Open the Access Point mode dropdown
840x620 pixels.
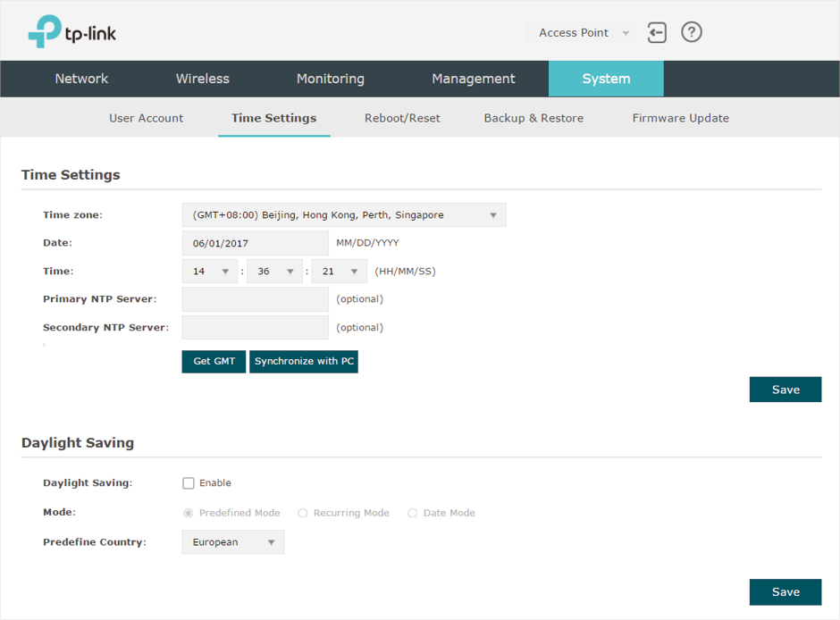pos(581,33)
